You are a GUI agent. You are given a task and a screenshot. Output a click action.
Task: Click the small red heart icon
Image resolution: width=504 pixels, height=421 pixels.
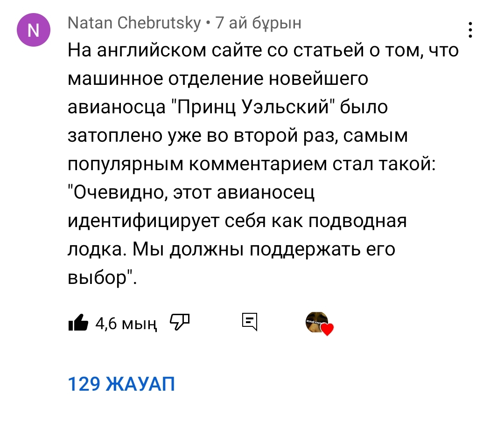(328, 330)
